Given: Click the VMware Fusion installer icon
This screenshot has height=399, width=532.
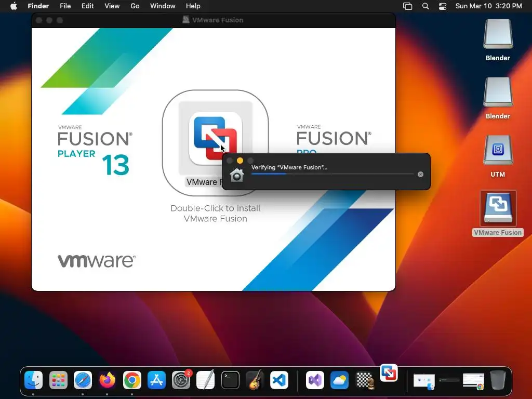Looking at the screenshot, I should pyautogui.click(x=215, y=138).
